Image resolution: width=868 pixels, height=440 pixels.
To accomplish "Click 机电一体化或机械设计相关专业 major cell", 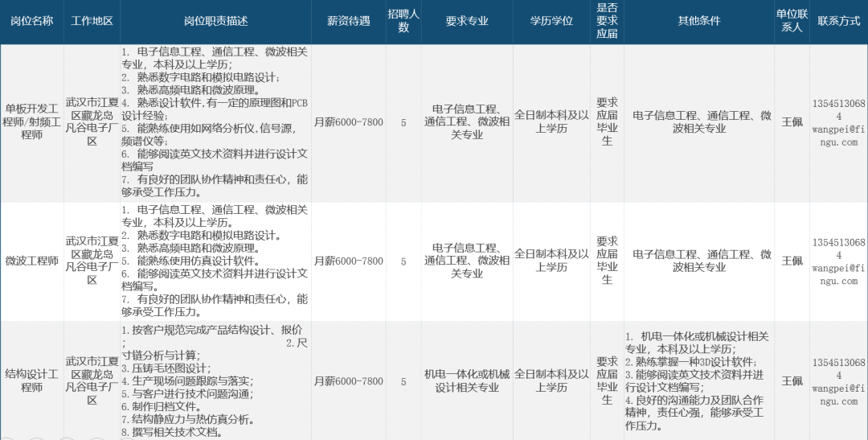I will click(467, 380).
